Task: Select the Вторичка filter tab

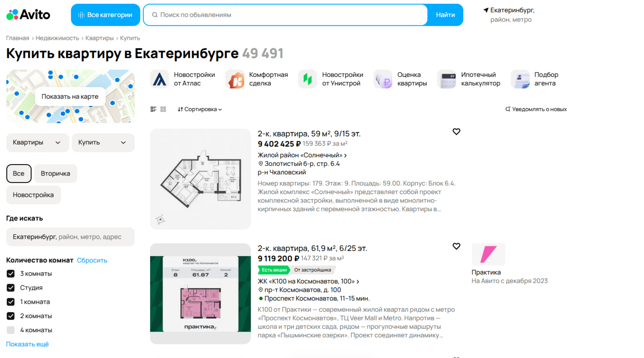Action: tap(56, 174)
